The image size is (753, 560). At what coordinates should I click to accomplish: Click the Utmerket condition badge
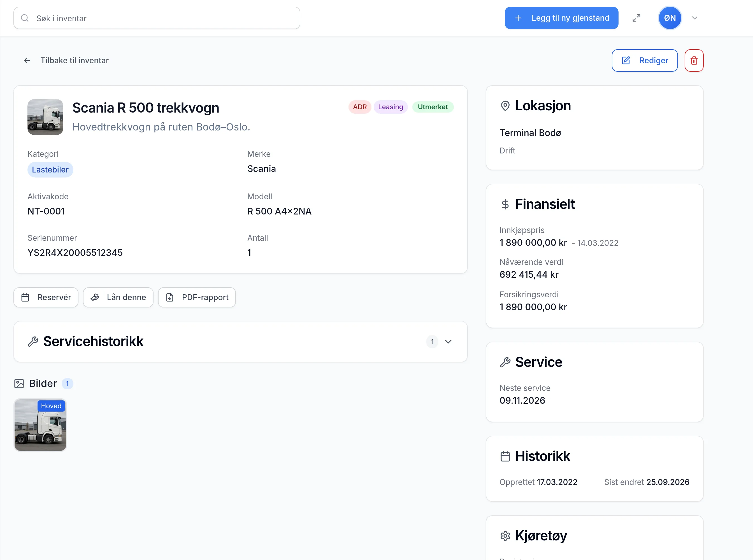tap(433, 107)
